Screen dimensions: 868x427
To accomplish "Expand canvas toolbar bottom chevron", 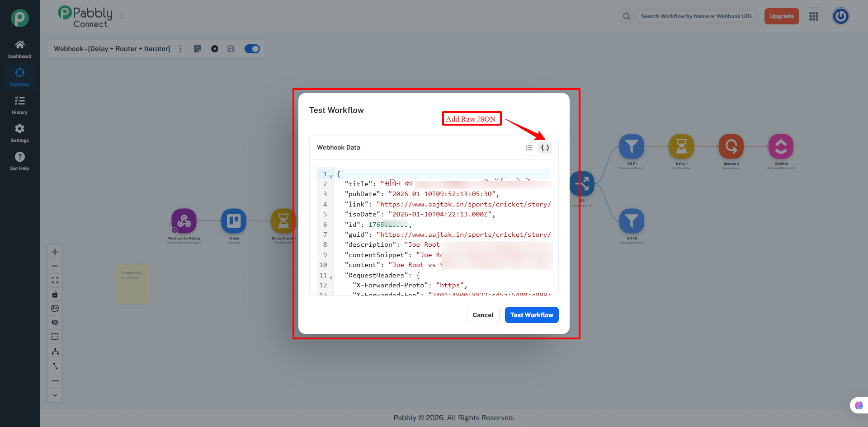I will 55,395.
